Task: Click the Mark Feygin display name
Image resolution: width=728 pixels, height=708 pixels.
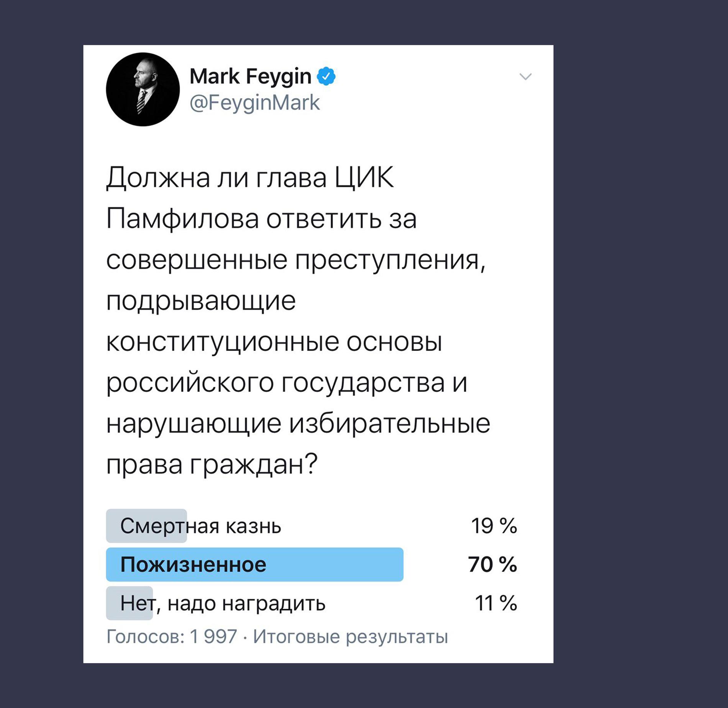Action: pos(250,76)
